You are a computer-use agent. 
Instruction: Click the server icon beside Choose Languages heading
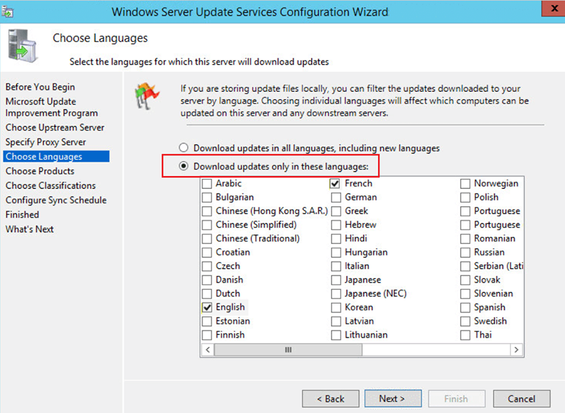pos(22,46)
